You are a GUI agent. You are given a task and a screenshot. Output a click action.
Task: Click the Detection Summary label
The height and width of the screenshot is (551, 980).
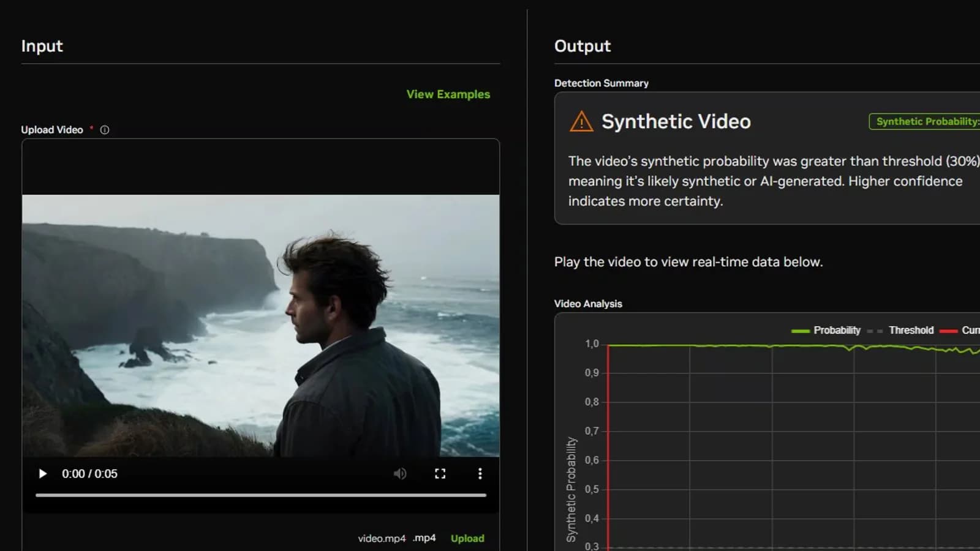601,83
